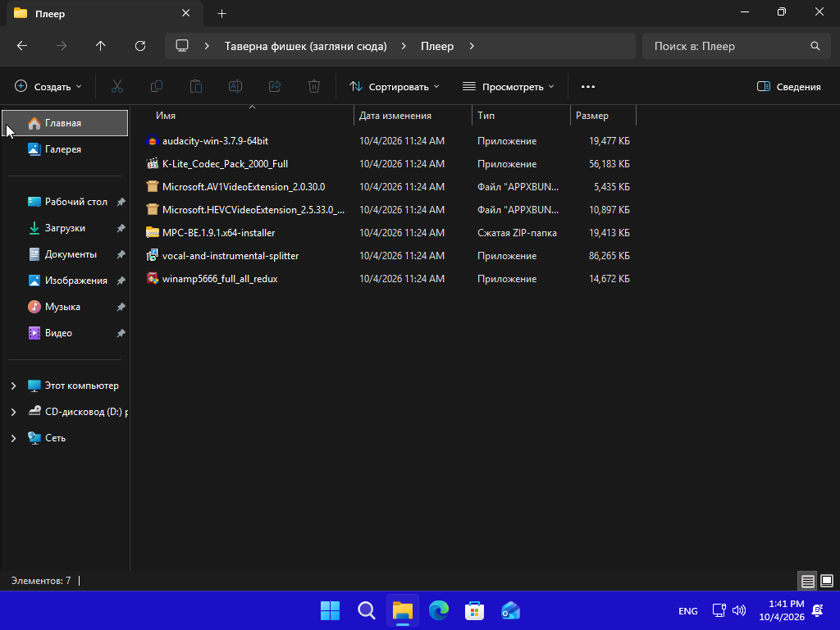Click the Copy icon in toolbar
840x630 pixels.
(x=157, y=86)
